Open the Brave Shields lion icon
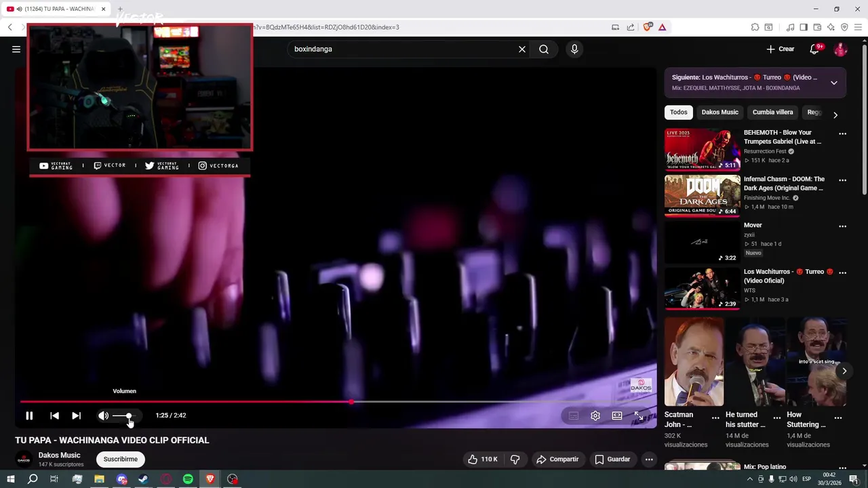This screenshot has width=868, height=488. click(648, 27)
